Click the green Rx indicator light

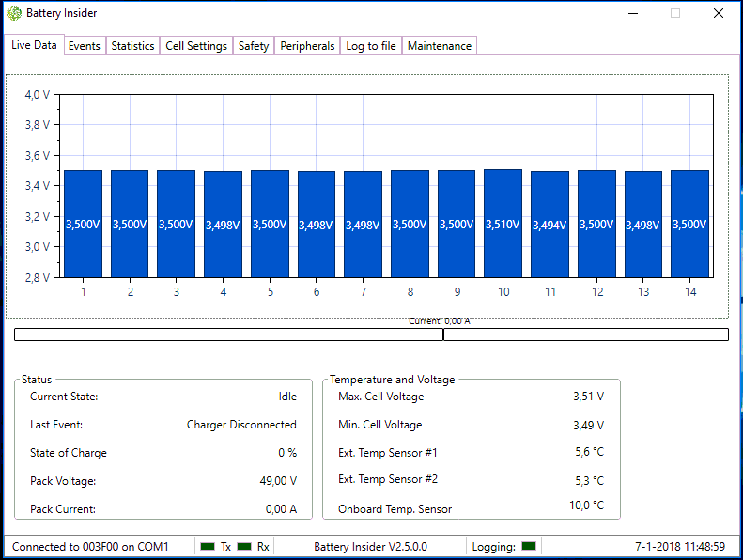click(x=244, y=546)
